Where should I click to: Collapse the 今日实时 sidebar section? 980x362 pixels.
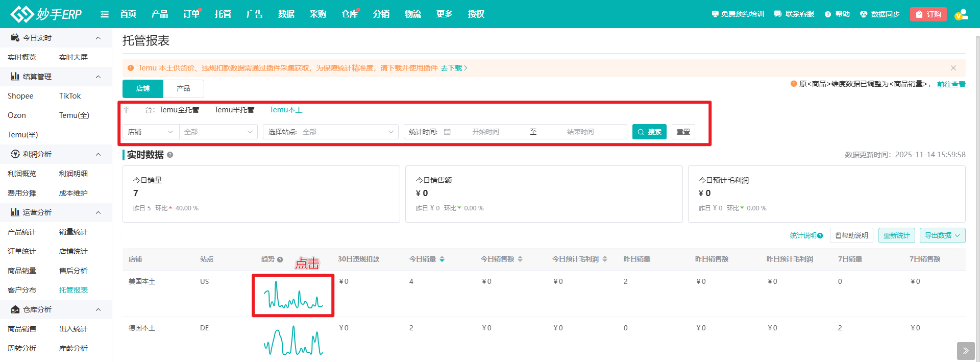coord(98,38)
